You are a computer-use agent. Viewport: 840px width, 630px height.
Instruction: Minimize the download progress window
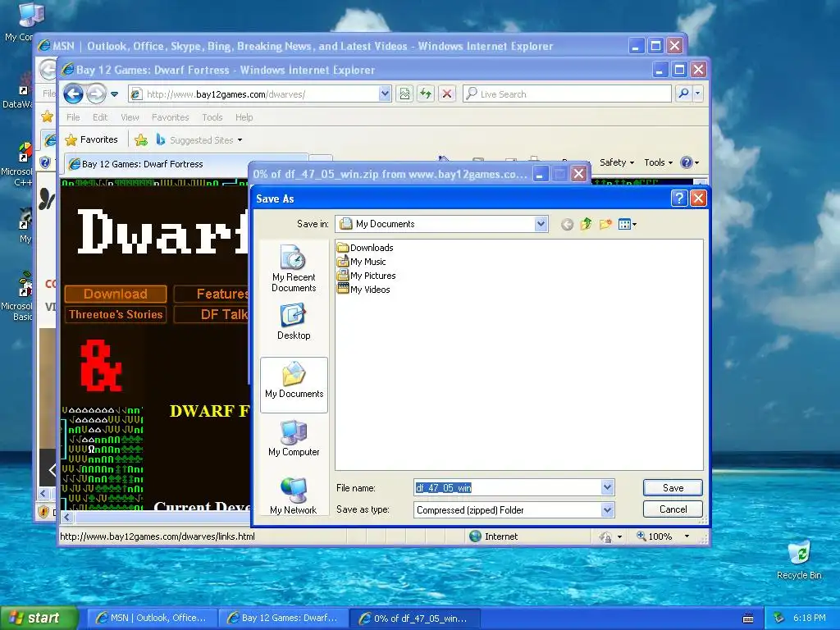click(x=541, y=174)
